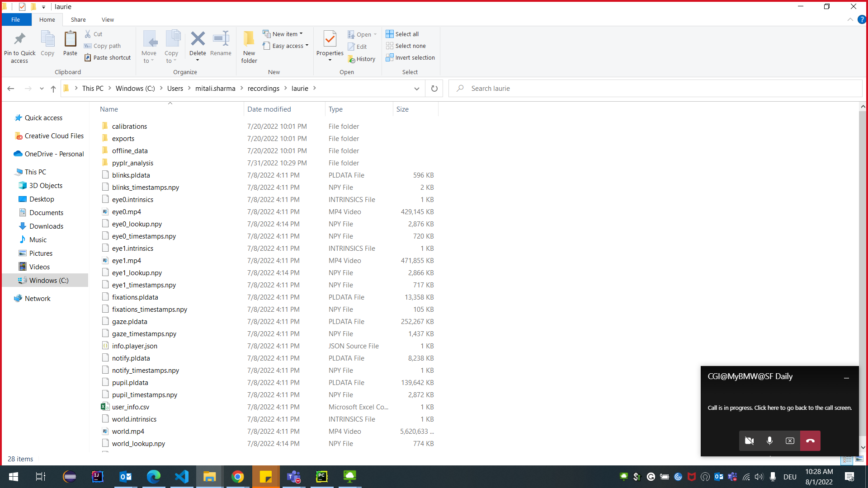Image resolution: width=868 pixels, height=488 pixels.
Task: Open the Delete options dropdown arrow
Action: click(198, 60)
